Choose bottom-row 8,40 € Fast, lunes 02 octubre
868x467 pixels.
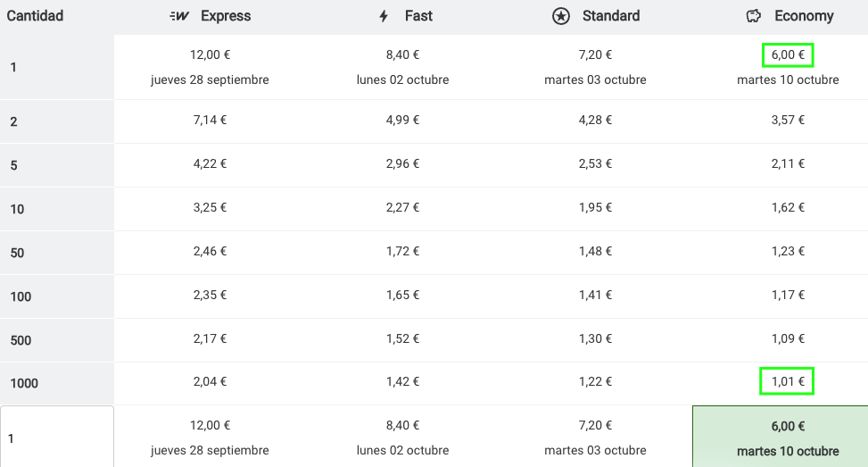[402, 437]
